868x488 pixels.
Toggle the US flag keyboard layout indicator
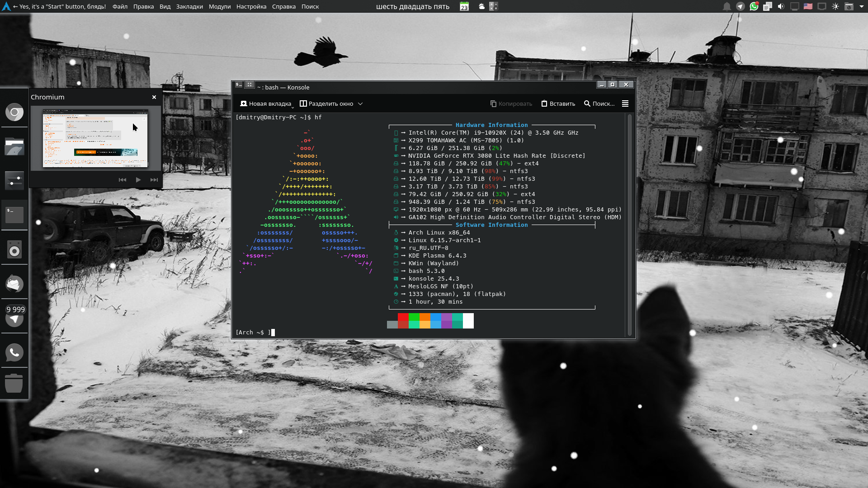click(808, 6)
